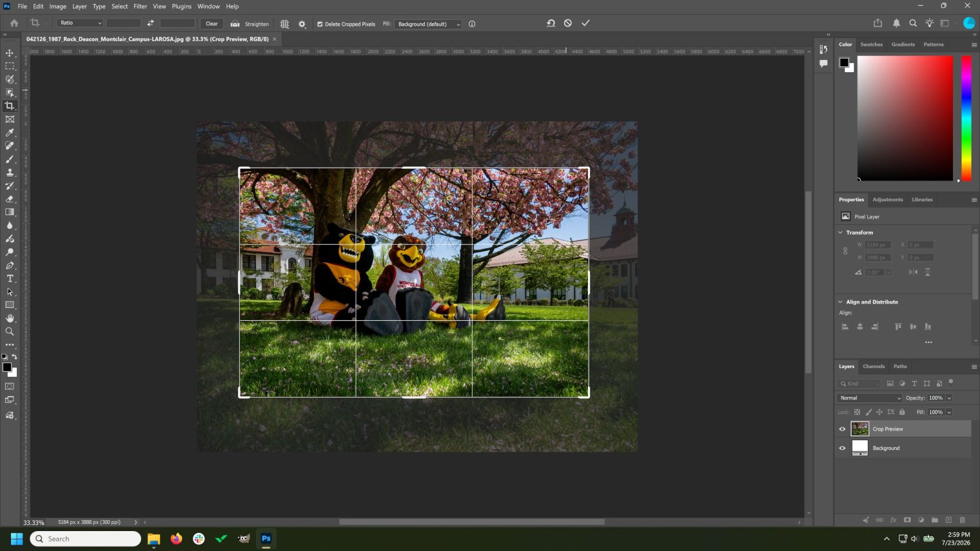The image size is (980, 551).
Task: Switch to the Adjustments tab
Action: pyautogui.click(x=887, y=200)
